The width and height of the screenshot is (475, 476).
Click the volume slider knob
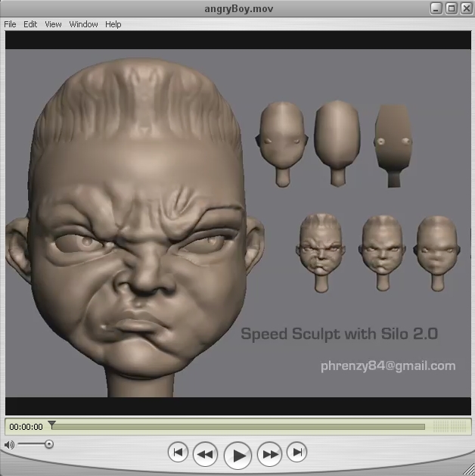coord(49,444)
